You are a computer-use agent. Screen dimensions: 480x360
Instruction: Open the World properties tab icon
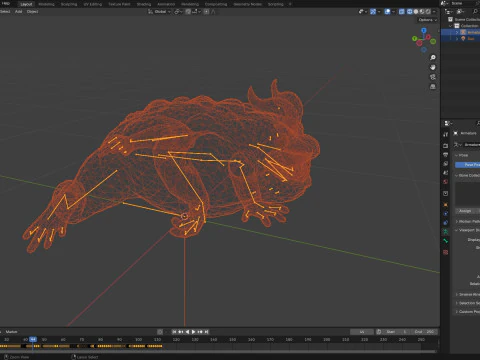446,182
